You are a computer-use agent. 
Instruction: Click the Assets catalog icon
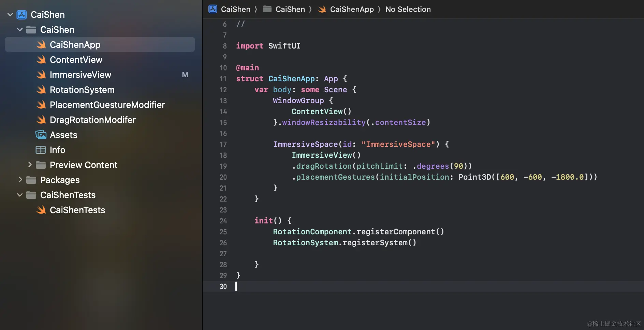coord(41,135)
